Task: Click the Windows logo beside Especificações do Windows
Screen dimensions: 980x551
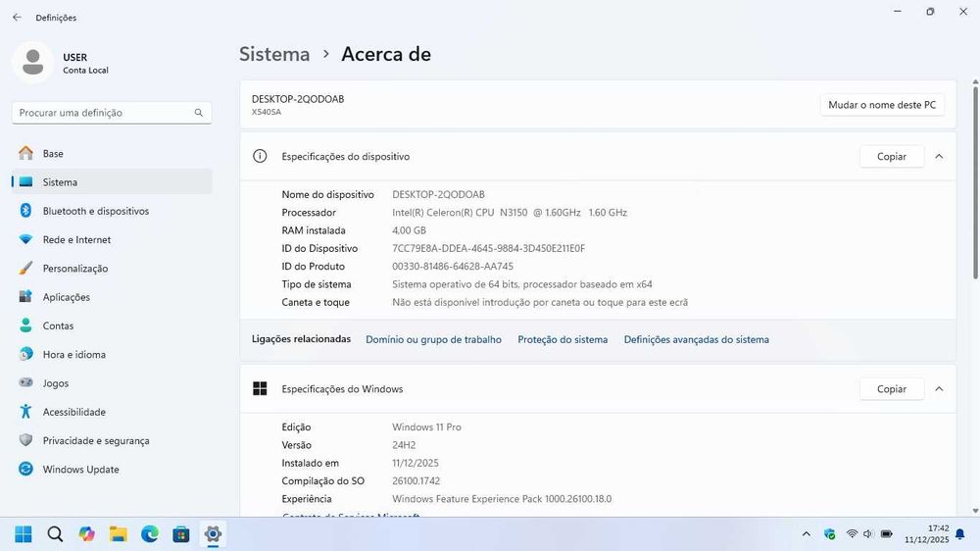Action: point(260,389)
